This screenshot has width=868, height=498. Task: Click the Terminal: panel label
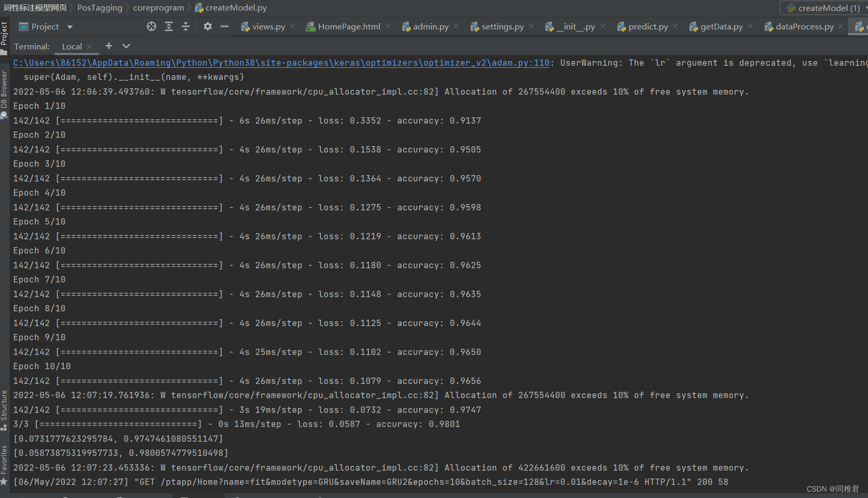coord(32,46)
